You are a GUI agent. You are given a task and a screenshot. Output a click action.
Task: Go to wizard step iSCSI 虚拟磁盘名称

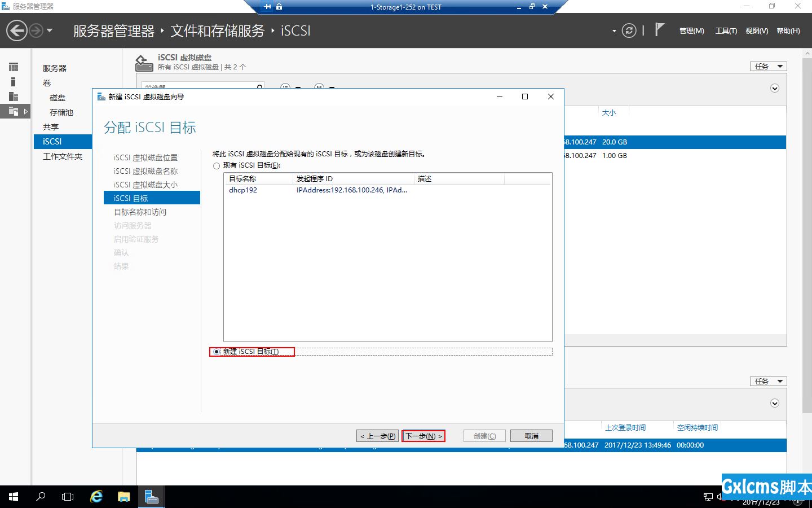click(145, 172)
